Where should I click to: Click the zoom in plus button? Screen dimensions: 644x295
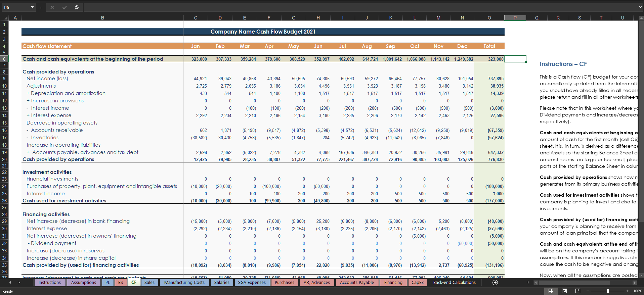coord(627,291)
